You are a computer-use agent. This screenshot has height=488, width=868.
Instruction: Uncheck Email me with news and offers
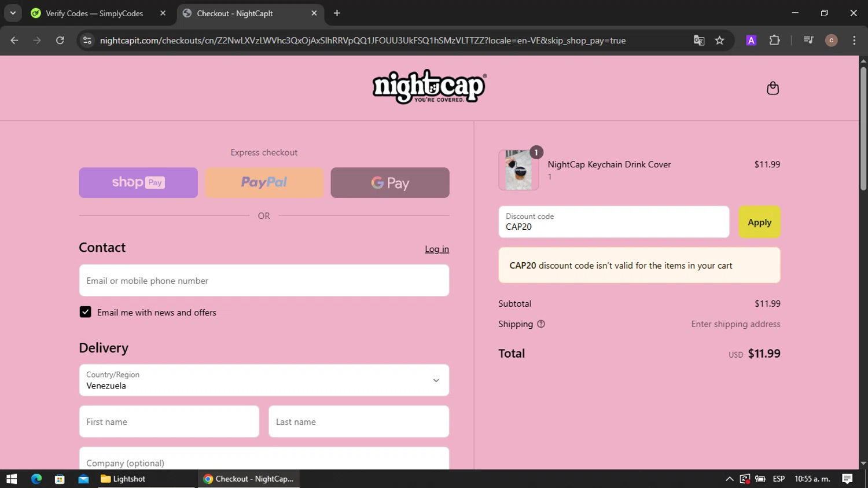pos(85,312)
